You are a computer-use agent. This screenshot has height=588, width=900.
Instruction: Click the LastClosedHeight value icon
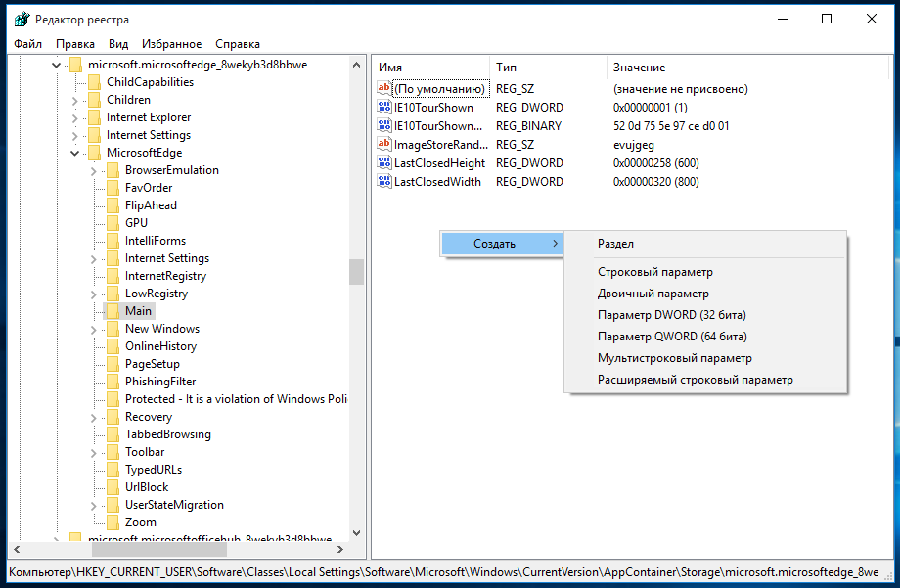(x=384, y=163)
